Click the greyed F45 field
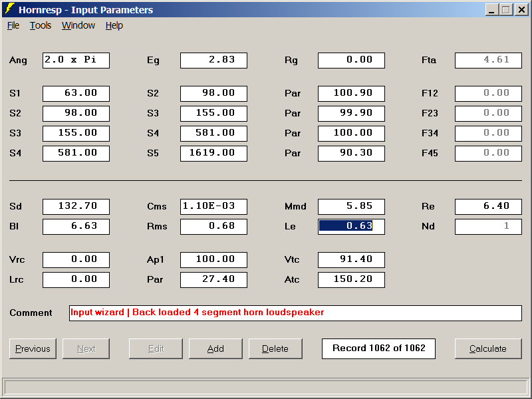The width and height of the screenshot is (532, 399). pos(488,154)
